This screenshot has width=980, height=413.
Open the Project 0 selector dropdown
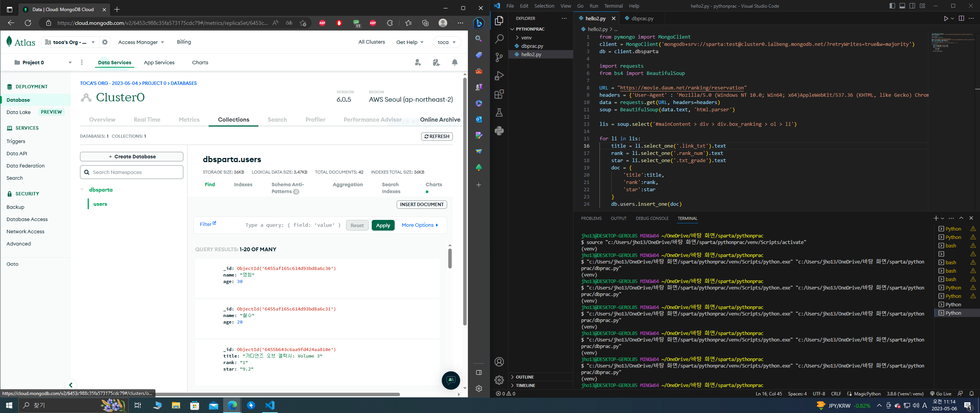click(43, 62)
